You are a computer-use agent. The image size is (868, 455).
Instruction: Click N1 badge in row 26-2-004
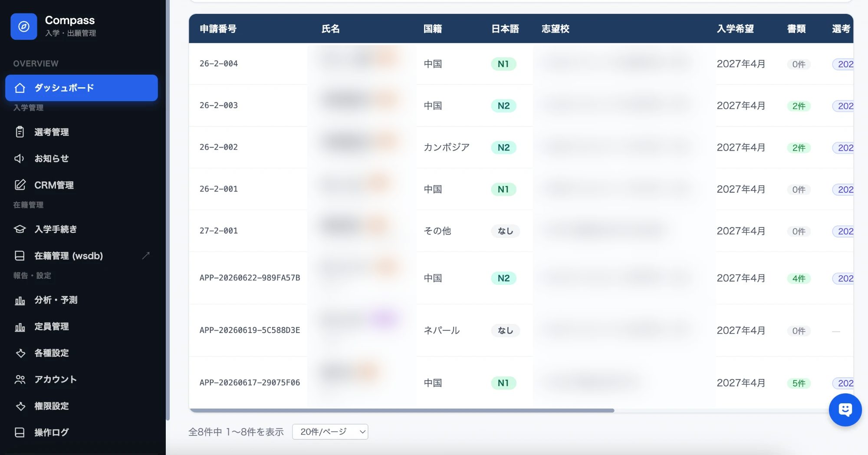[503, 64]
